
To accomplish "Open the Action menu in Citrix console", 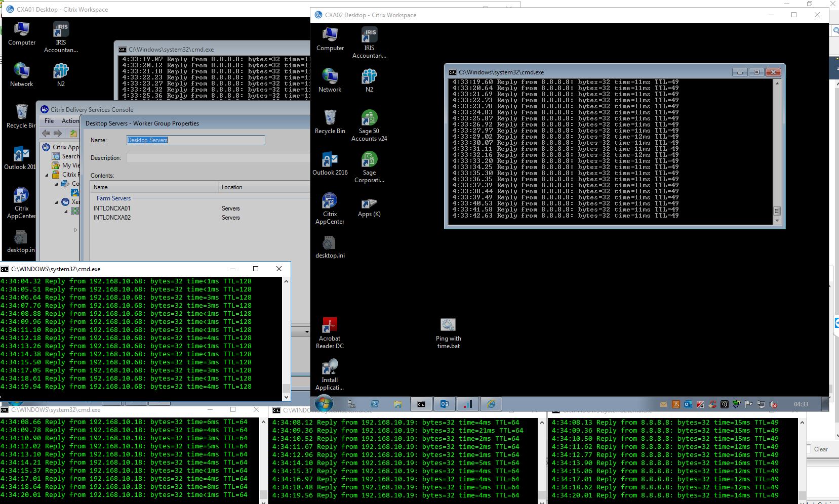I will coord(70,121).
